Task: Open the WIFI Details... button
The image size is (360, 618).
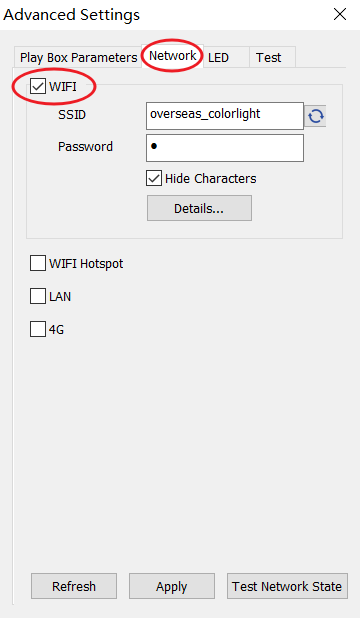Action: (x=199, y=208)
